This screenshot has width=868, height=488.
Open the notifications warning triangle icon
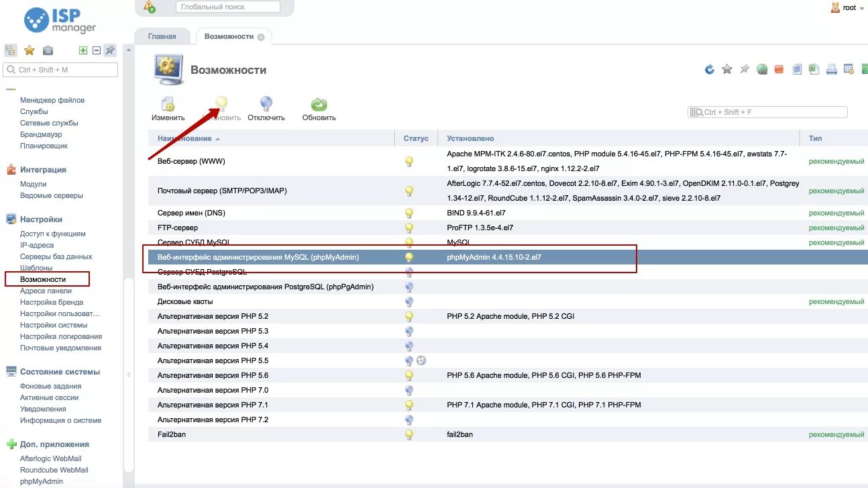point(150,7)
